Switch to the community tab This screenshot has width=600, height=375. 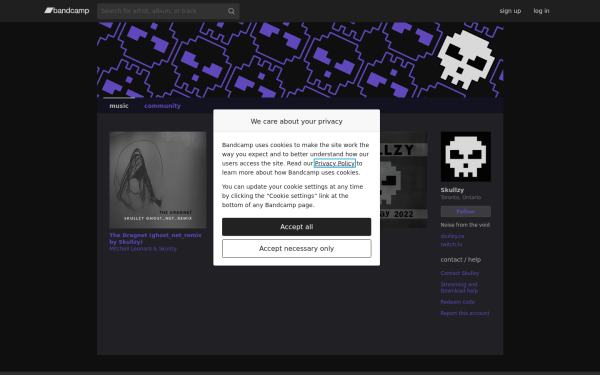162,106
